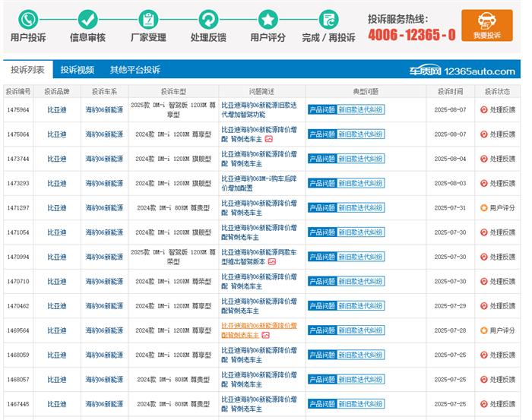Open complaint 1470994 description 同款车型推出智驾版本
The height and width of the screenshot is (420, 532).
(x=259, y=257)
